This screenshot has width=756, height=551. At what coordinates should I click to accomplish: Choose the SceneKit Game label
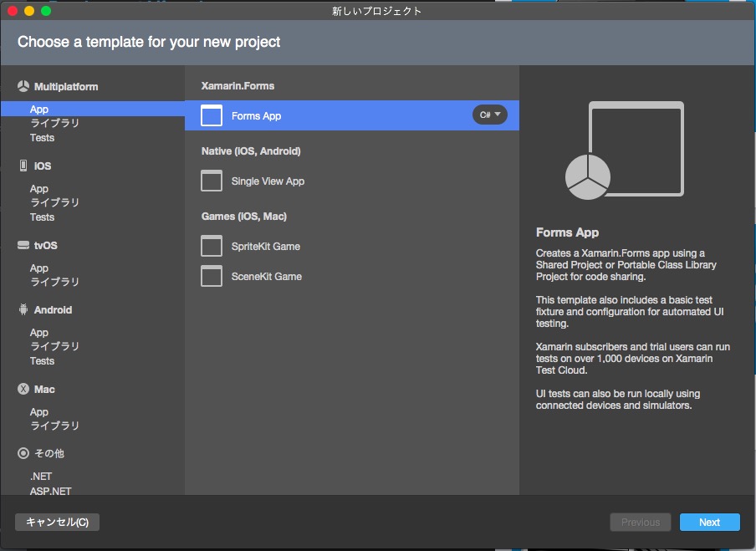click(267, 277)
